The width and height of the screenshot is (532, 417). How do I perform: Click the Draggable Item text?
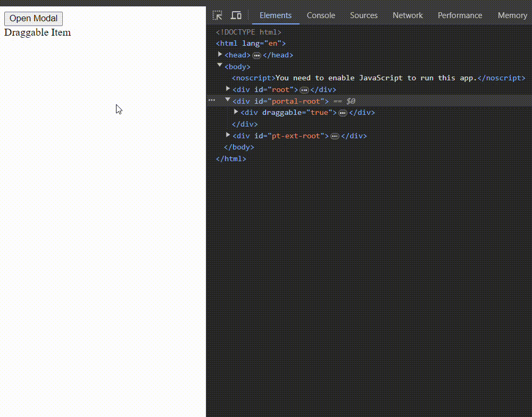37,32
